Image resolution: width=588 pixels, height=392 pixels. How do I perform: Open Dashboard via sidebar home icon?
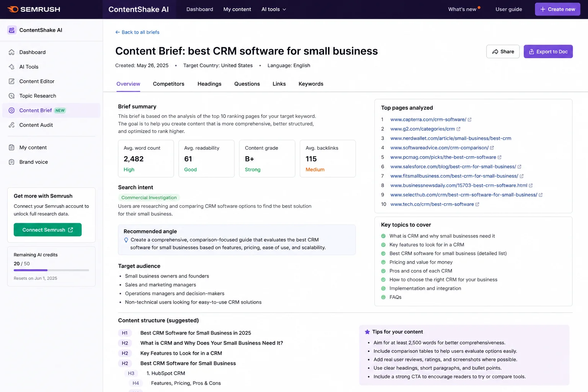pos(11,52)
